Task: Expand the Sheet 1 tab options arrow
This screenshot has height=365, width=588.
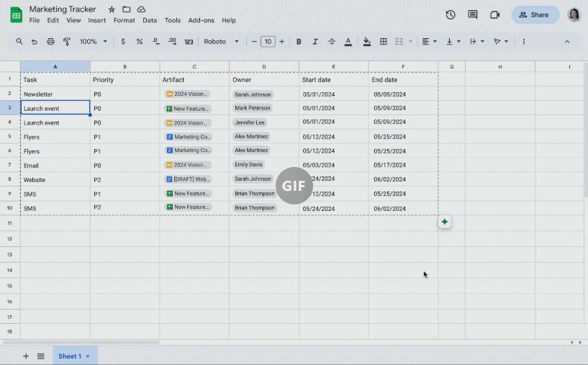Action: pos(88,356)
